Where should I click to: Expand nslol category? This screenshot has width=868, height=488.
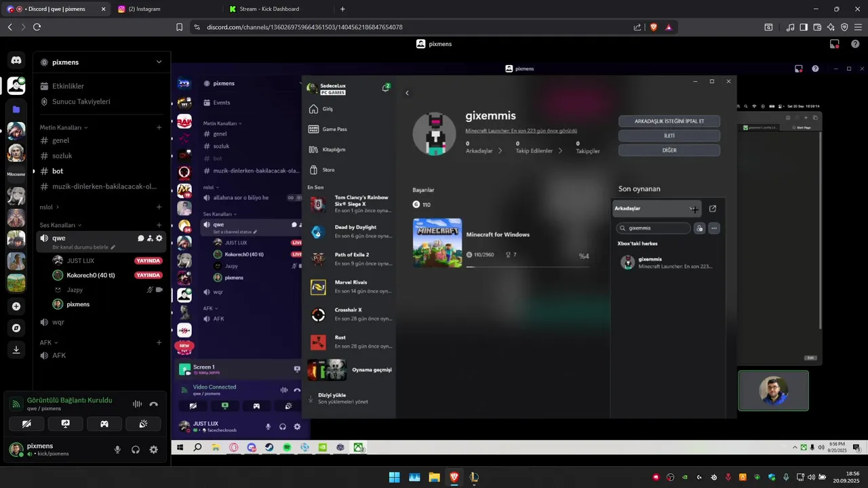(49, 207)
